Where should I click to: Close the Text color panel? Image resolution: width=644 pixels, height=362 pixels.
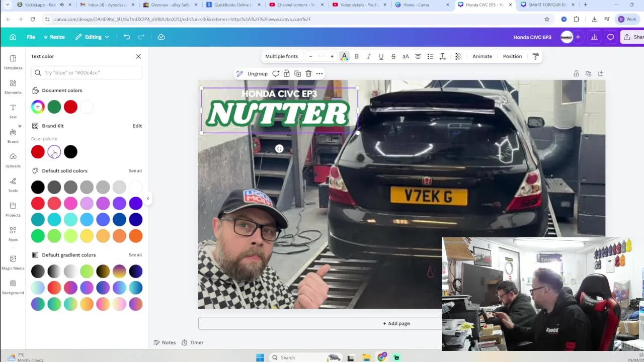click(138, 56)
